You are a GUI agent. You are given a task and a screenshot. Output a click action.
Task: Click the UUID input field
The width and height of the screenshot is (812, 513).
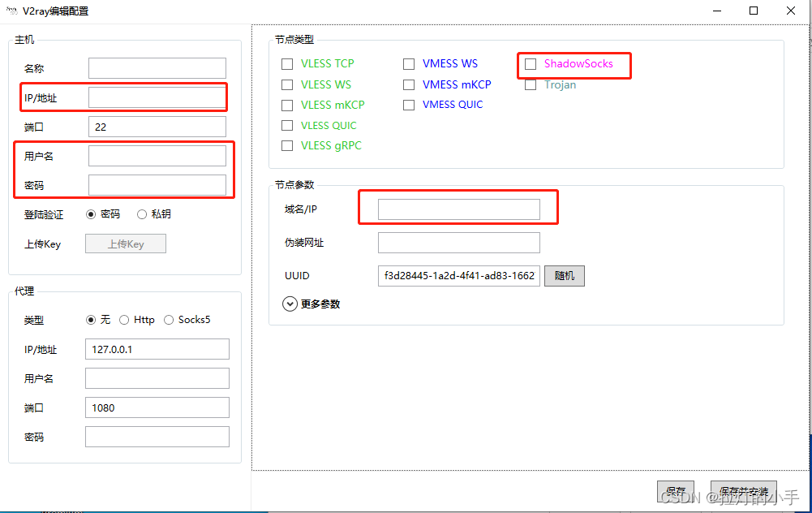[459, 276]
